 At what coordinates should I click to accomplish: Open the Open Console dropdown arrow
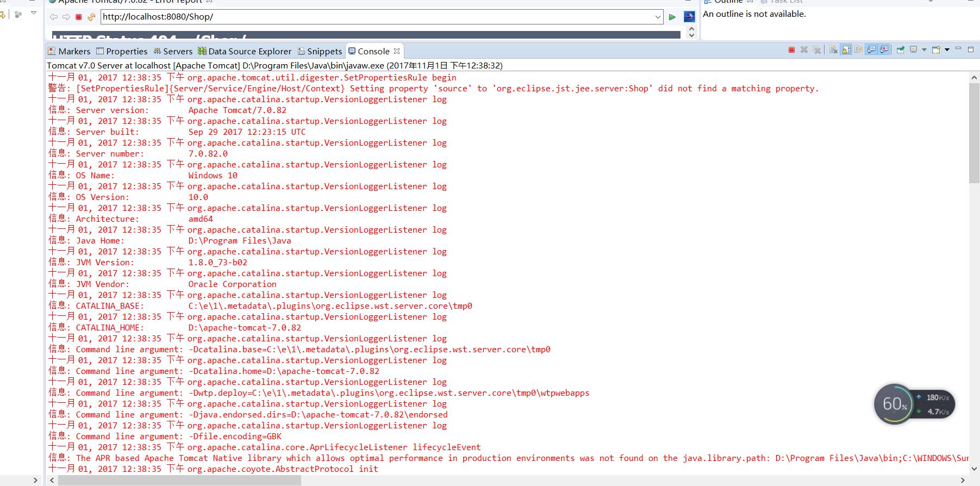pyautogui.click(x=947, y=49)
